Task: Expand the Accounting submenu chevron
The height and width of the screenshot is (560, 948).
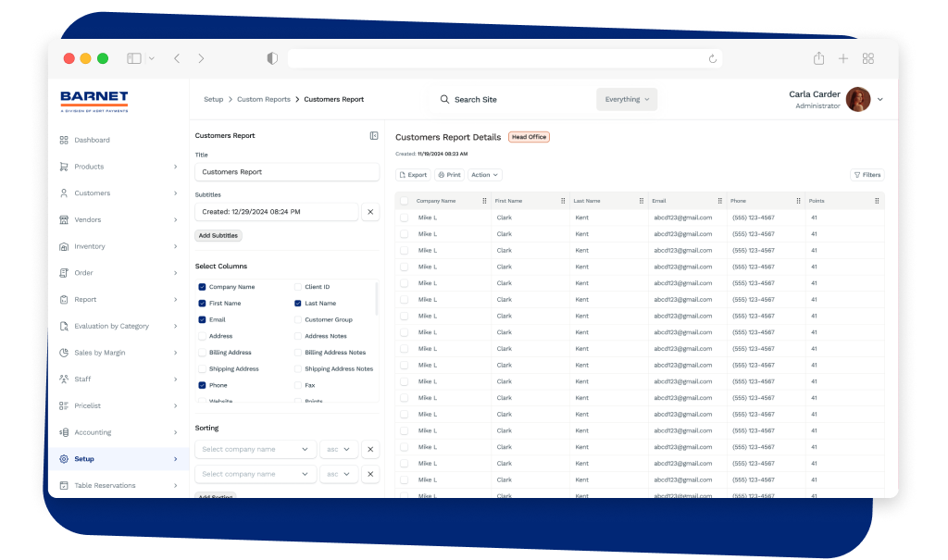Action: [175, 433]
